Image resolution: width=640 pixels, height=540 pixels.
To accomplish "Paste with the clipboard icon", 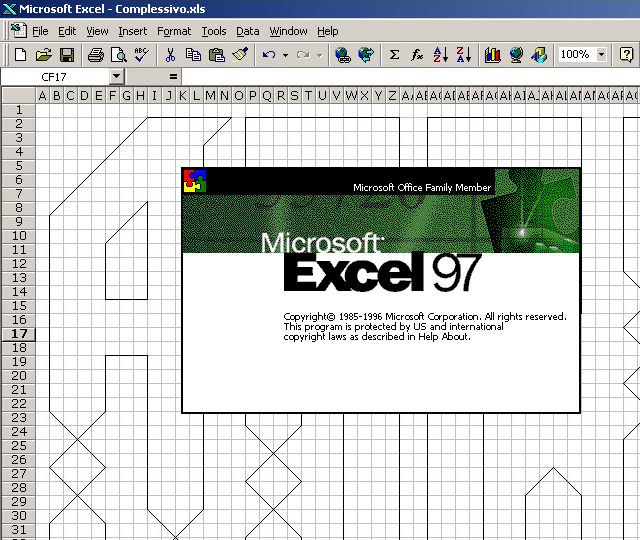I will [217, 54].
